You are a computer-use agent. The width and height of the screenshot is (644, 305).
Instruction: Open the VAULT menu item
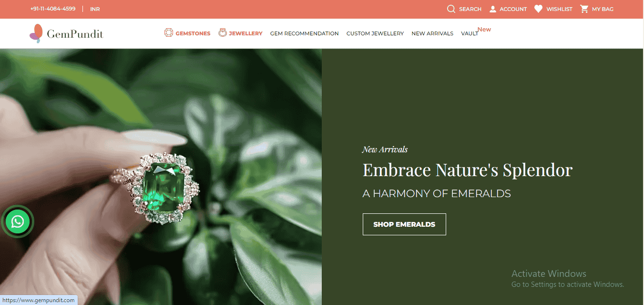[x=470, y=33]
